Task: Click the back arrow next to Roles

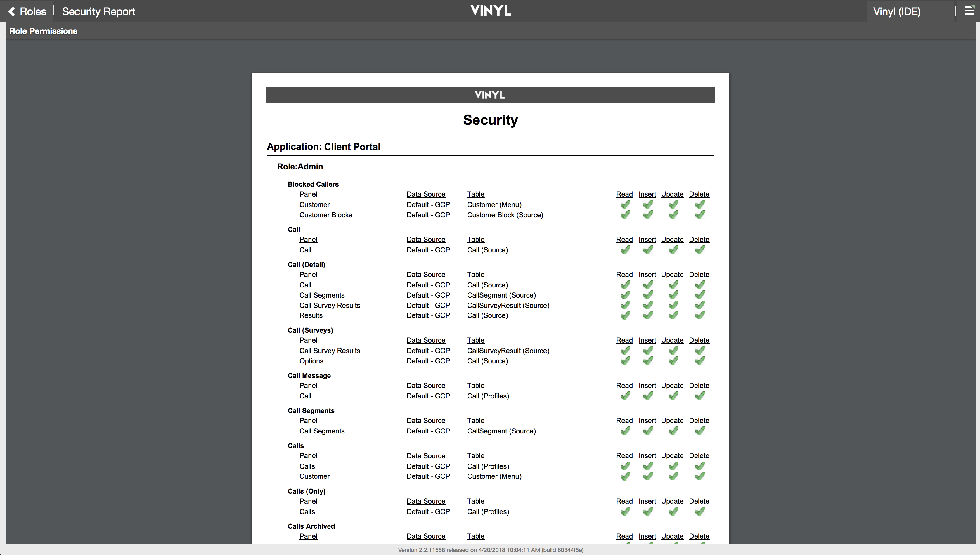Action: (12, 11)
